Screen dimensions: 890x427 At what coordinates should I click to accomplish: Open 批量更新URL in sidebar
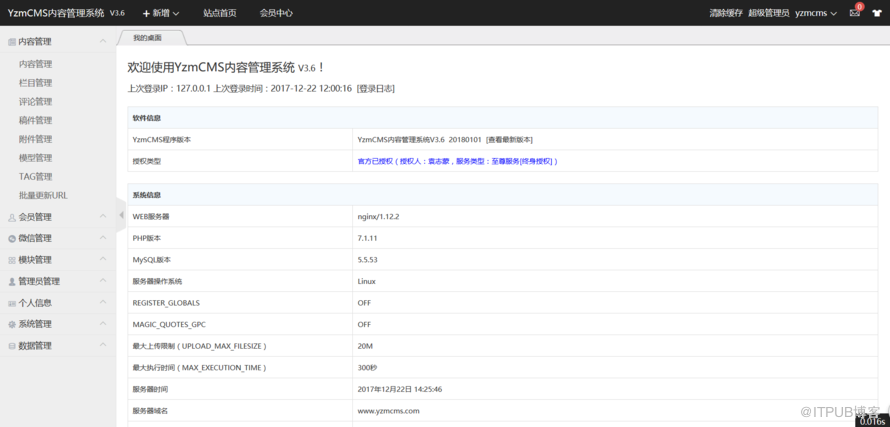point(43,195)
